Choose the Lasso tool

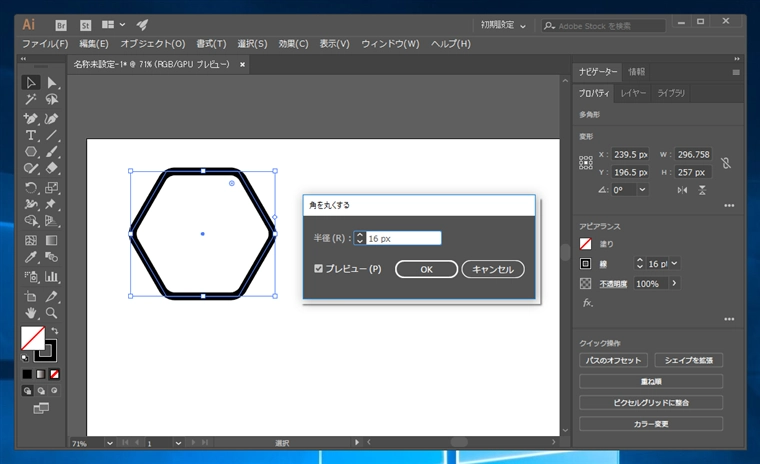pos(51,100)
